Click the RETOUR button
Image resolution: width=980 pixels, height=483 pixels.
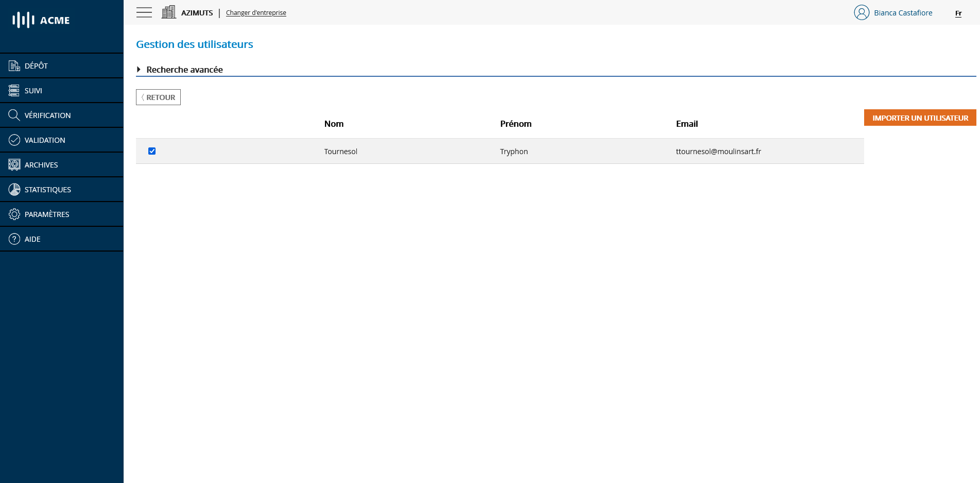[x=158, y=97]
